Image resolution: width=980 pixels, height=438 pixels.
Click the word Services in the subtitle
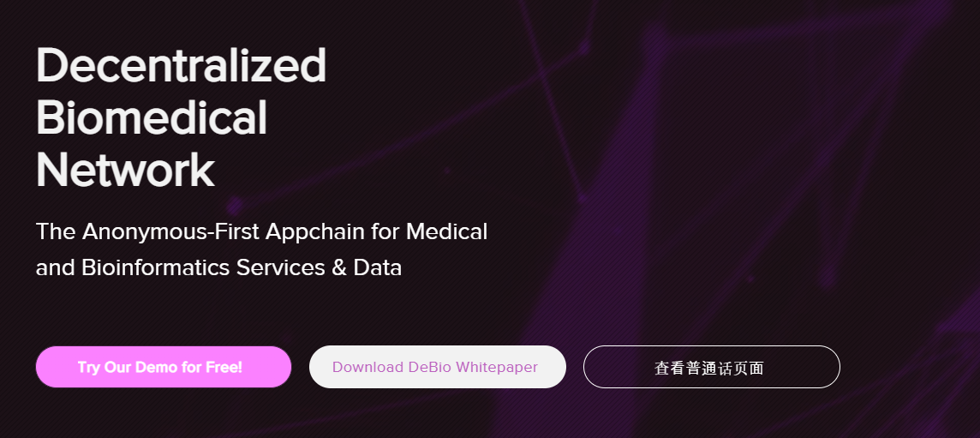point(281,267)
